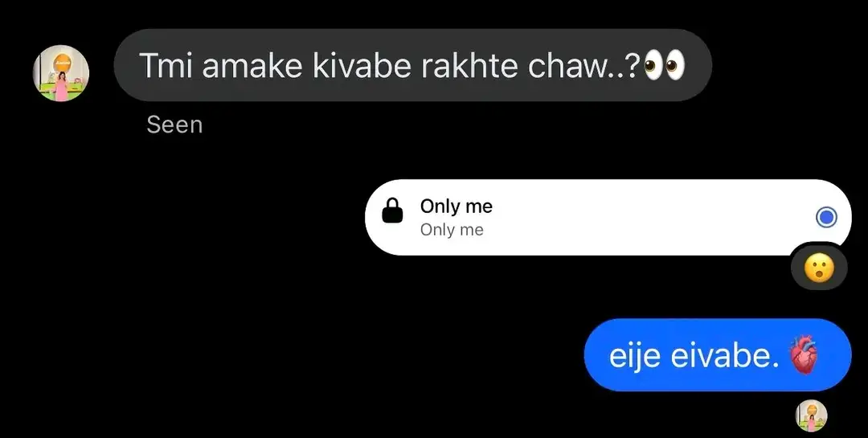The image size is (868, 438).
Task: Open the shared Only me privacy image
Action: 608,217
